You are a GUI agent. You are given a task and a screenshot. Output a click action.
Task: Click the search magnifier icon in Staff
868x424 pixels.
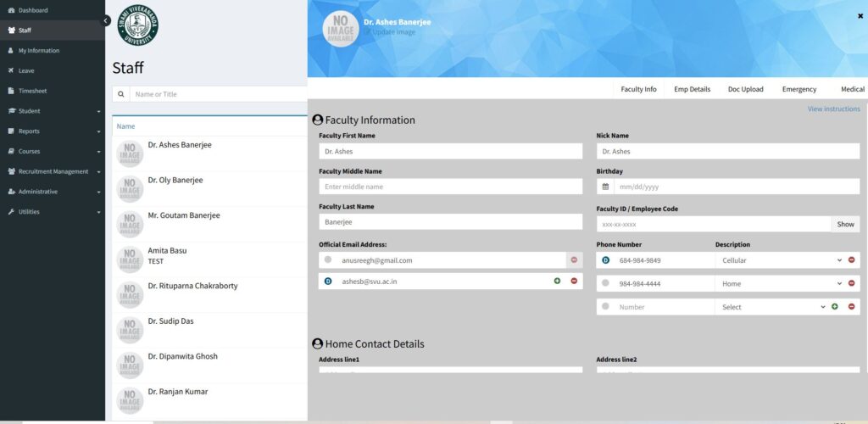[121, 94]
